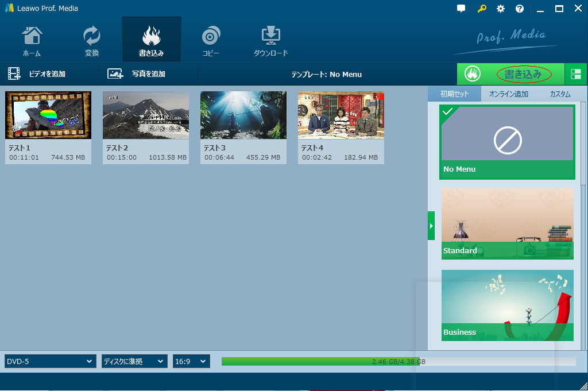Image resolution: width=588 pixels, height=391 pixels.
Task: Open the 16:9 aspect ratio dropdown
Action: [191, 361]
